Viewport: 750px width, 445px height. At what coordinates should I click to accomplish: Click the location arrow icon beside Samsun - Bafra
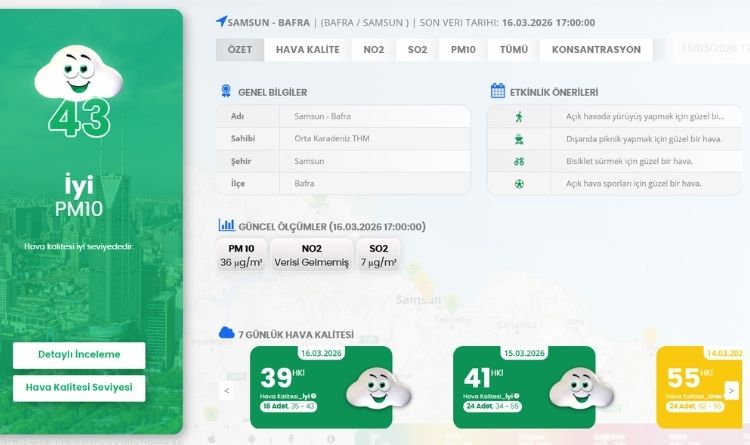point(221,21)
